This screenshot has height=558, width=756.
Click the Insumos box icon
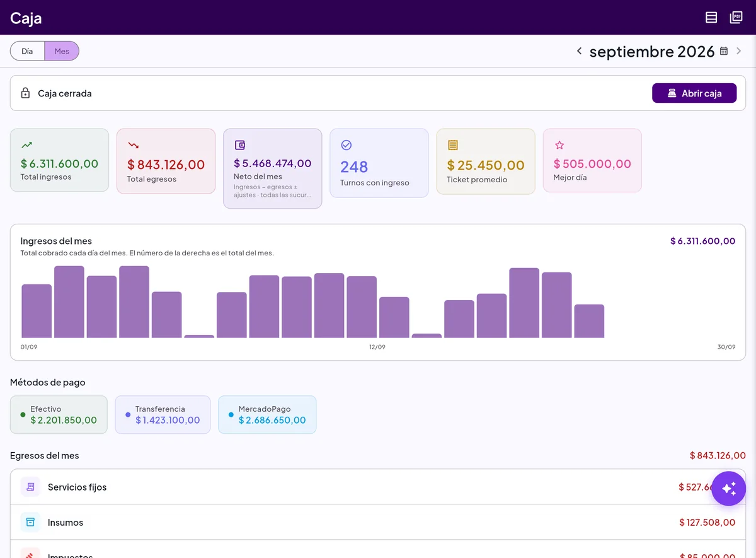[x=30, y=522]
